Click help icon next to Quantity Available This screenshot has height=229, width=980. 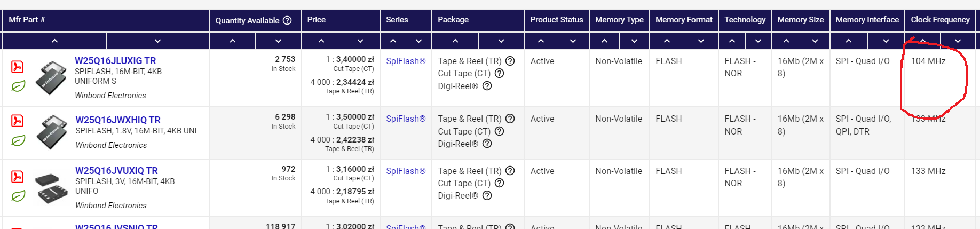pyautogui.click(x=287, y=20)
